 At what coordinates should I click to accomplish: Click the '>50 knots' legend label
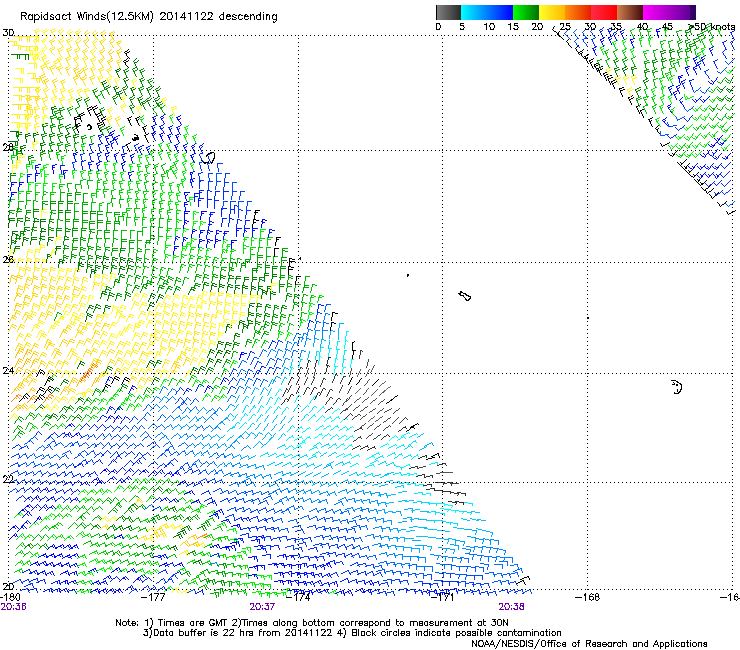[x=712, y=27]
